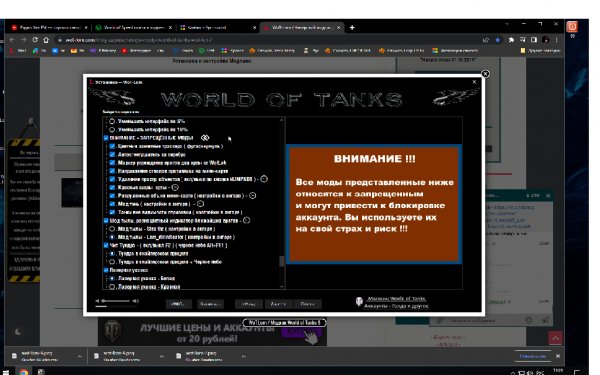Switch to the third browser tab
Viewport: 600px width, 375px height.
pos(217,28)
